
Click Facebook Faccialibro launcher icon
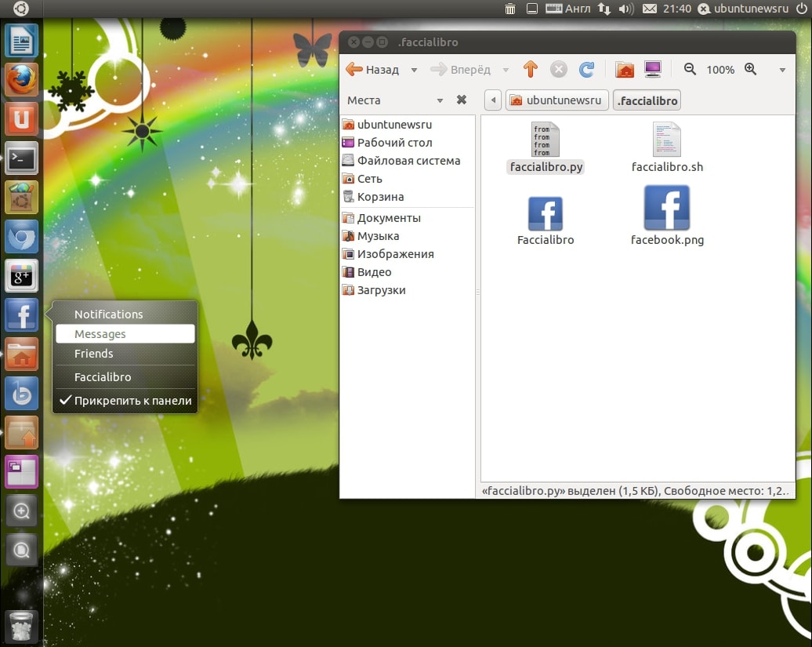pyautogui.click(x=21, y=315)
